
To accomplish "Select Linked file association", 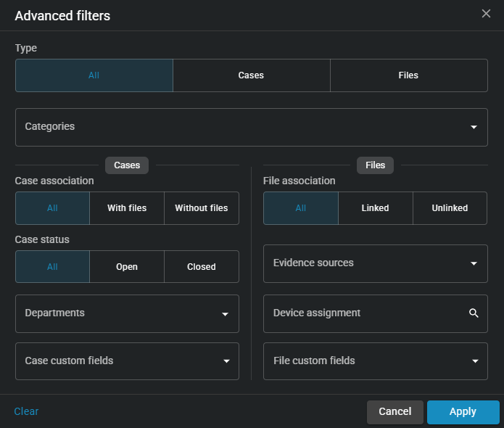I will [x=375, y=208].
